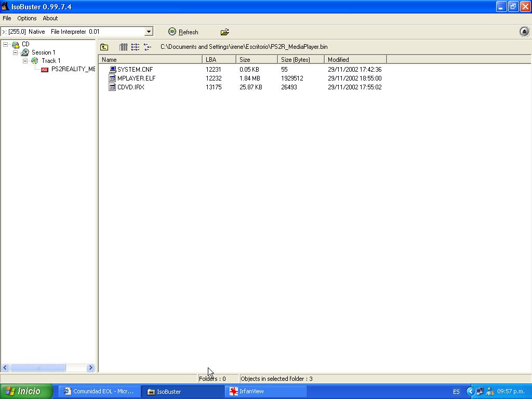Click the IsoBuster title bar icon
The image size is (532, 399).
tap(5, 6)
